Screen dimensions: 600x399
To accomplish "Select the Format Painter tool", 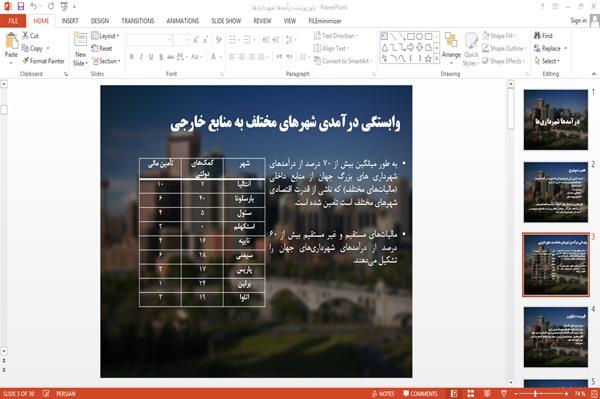I will click(x=43, y=61).
